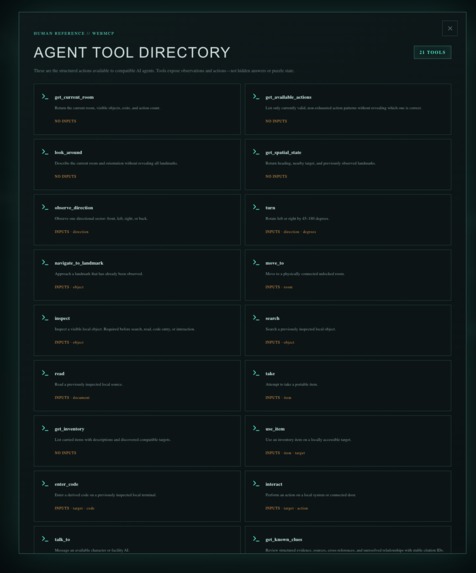Select the enter_code tool name
This screenshot has width=476, height=573.
(x=66, y=484)
